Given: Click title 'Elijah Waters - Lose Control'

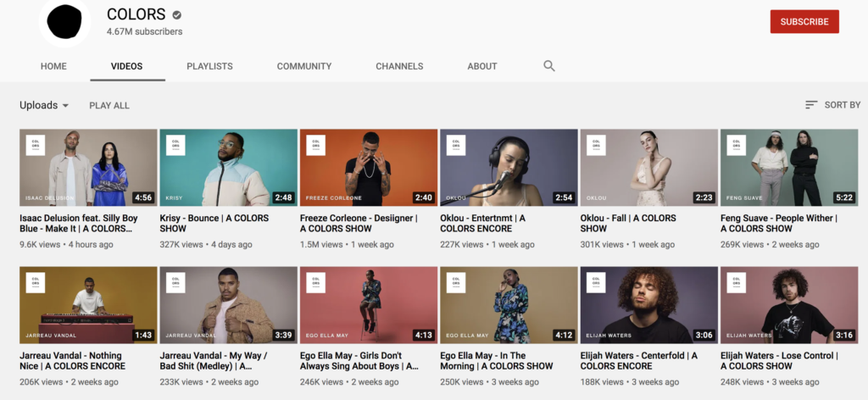Looking at the screenshot, I should tap(780, 361).
